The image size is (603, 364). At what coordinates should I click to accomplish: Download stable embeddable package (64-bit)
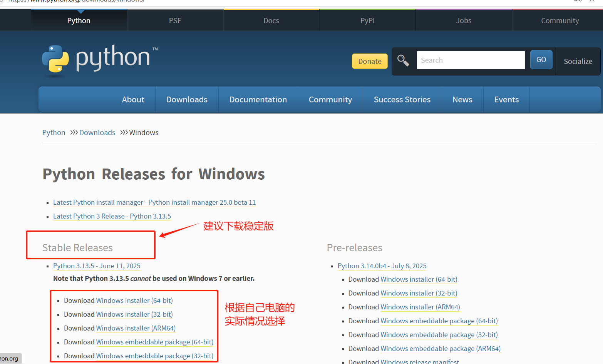point(154,342)
